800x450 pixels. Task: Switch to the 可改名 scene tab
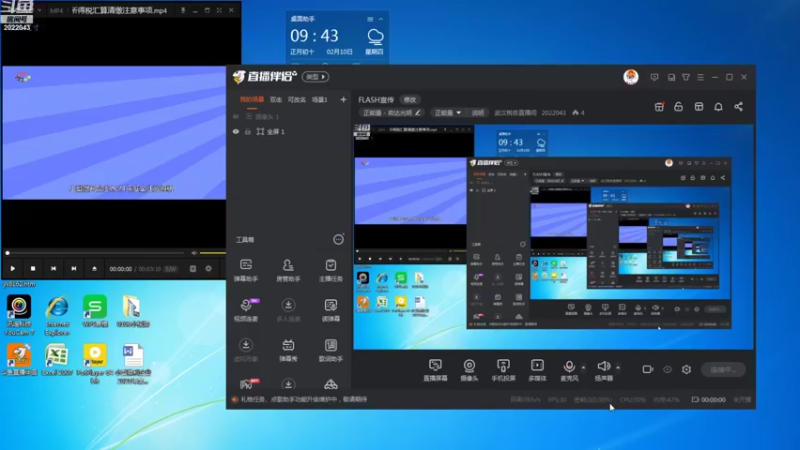(297, 99)
